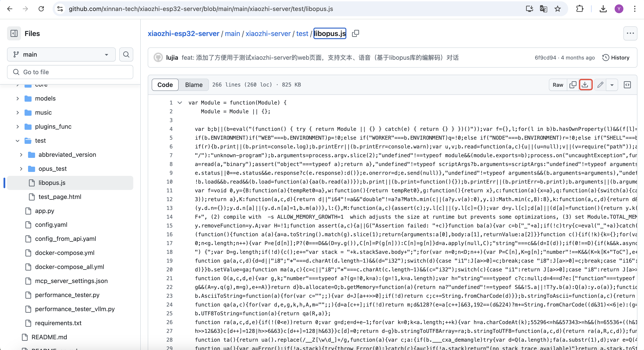Viewport: 644px width, 350px height.
Task: Expand the models folder
Action: (x=18, y=99)
